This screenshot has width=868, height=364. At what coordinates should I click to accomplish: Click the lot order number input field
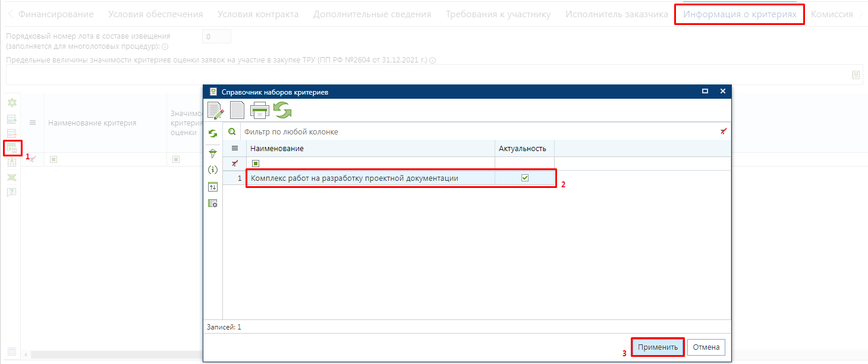click(216, 37)
